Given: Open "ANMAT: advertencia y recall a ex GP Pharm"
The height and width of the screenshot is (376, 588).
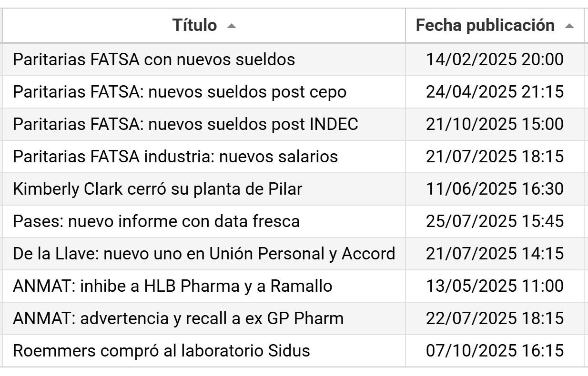Looking at the screenshot, I should pyautogui.click(x=178, y=318).
